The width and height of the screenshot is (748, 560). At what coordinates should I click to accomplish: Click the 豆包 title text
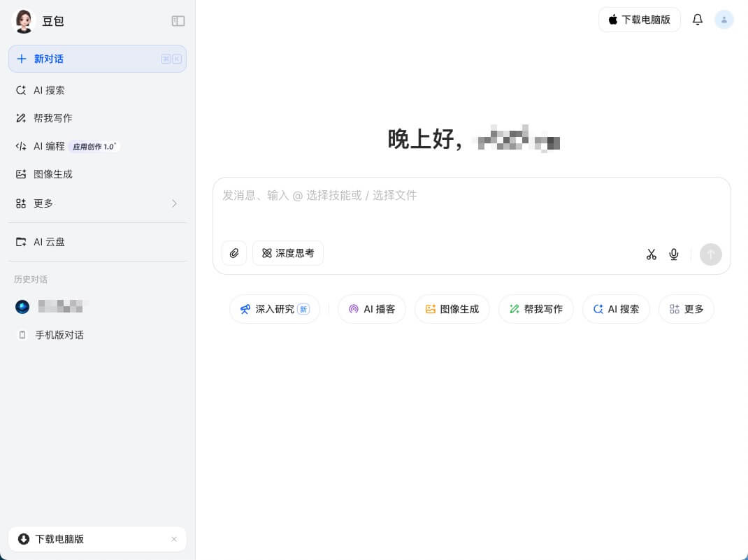[53, 21]
